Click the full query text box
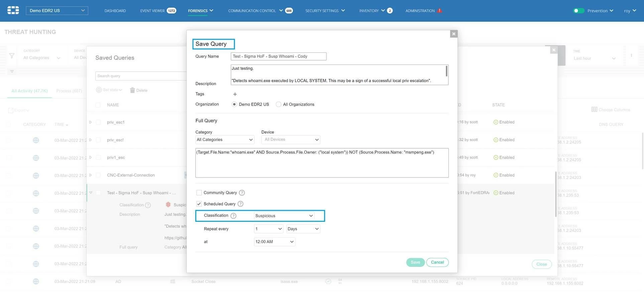644x295 pixels. [322, 163]
